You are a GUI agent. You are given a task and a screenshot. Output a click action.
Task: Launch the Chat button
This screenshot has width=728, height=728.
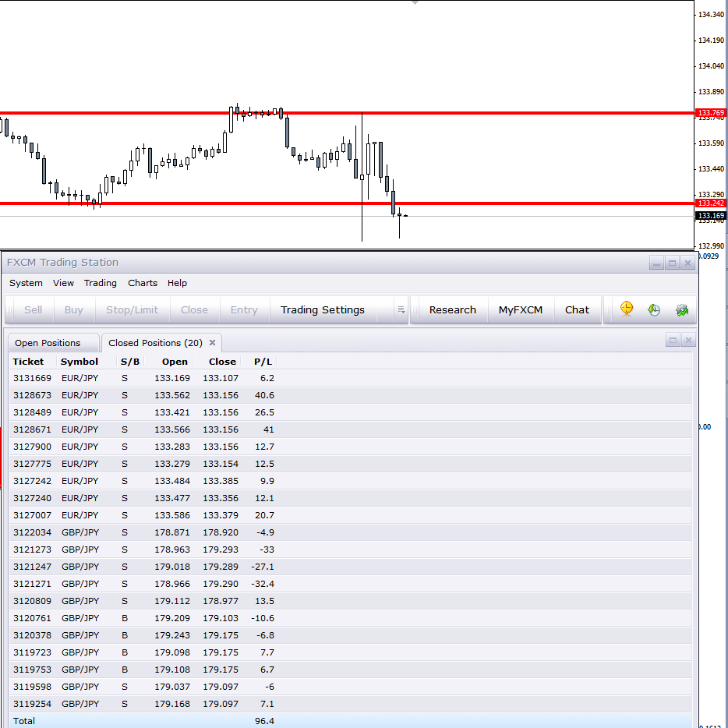tap(577, 309)
